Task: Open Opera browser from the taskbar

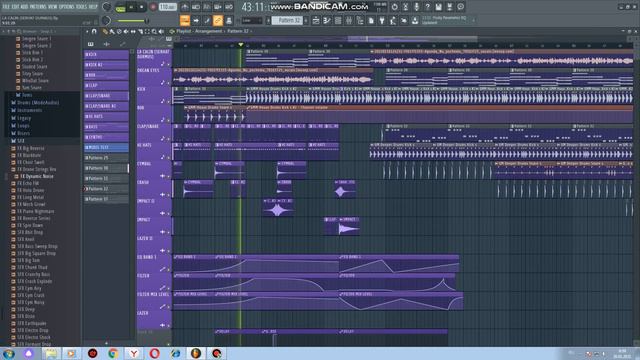Action: (x=154, y=353)
